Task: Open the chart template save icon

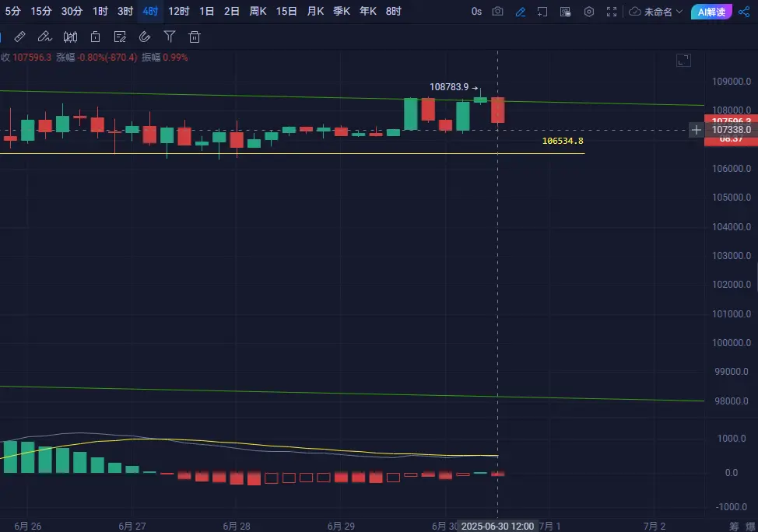Action: [x=565, y=12]
